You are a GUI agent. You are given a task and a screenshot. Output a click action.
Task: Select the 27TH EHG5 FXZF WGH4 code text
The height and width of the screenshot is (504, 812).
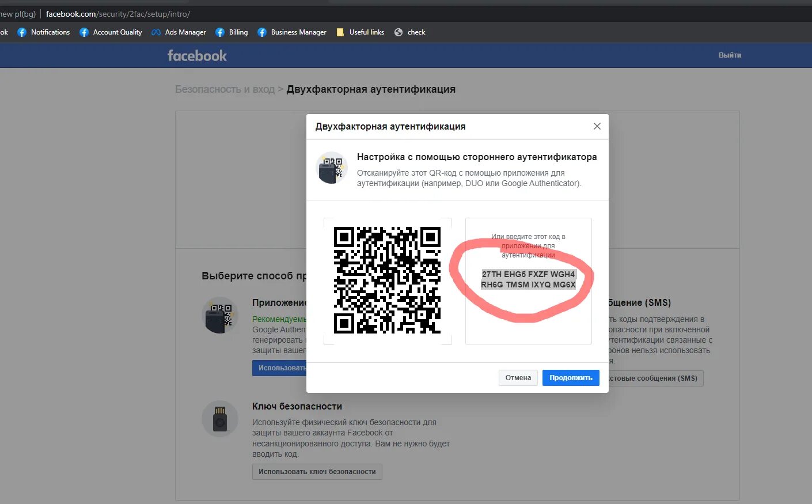tap(528, 274)
